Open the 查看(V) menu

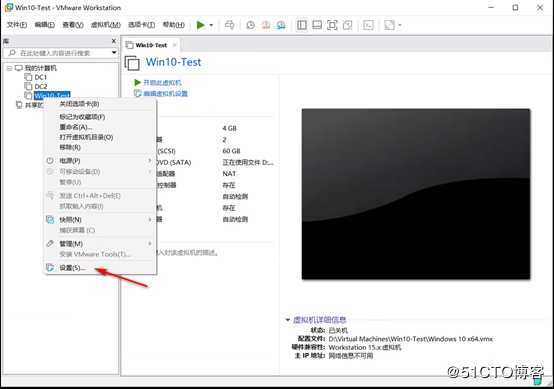(x=73, y=25)
